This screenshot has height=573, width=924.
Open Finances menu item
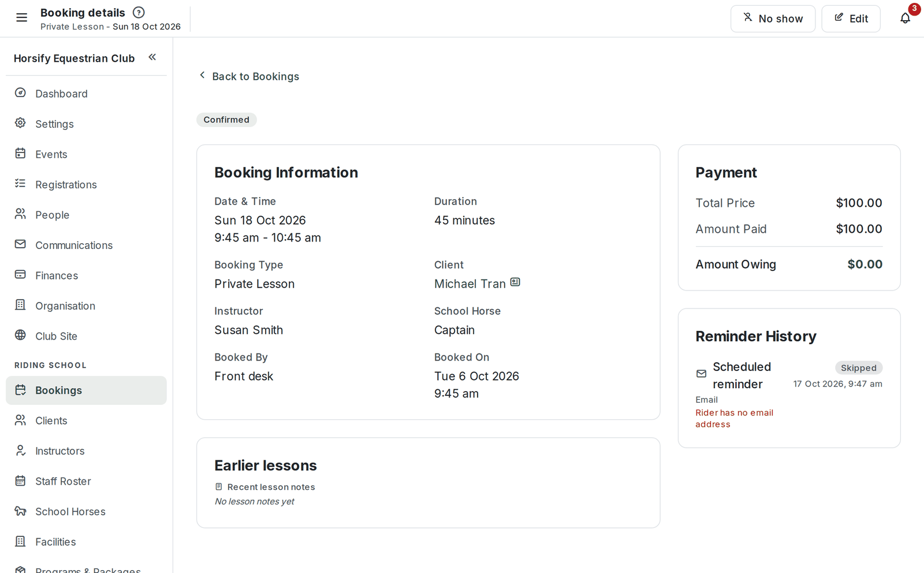(x=86, y=276)
